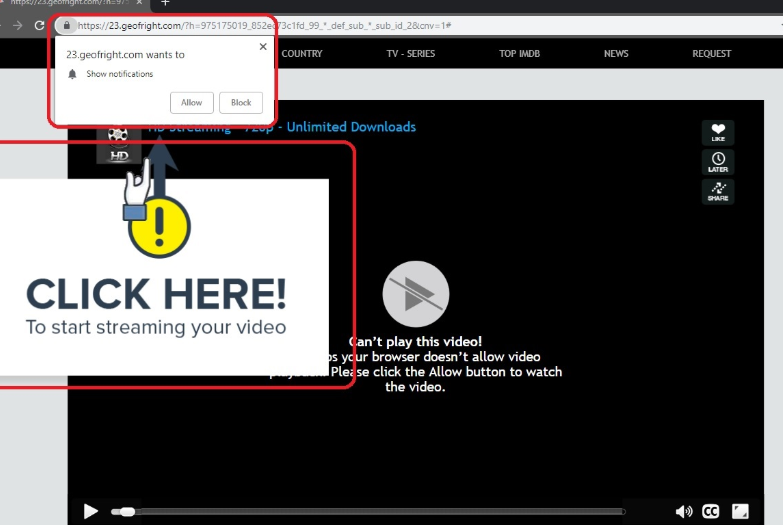The image size is (783, 525).
Task: Click Allow in notification prompt
Action: pos(191,102)
